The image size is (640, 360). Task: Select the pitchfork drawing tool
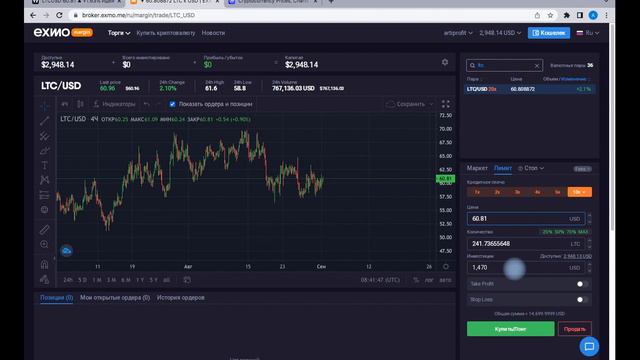(x=44, y=136)
